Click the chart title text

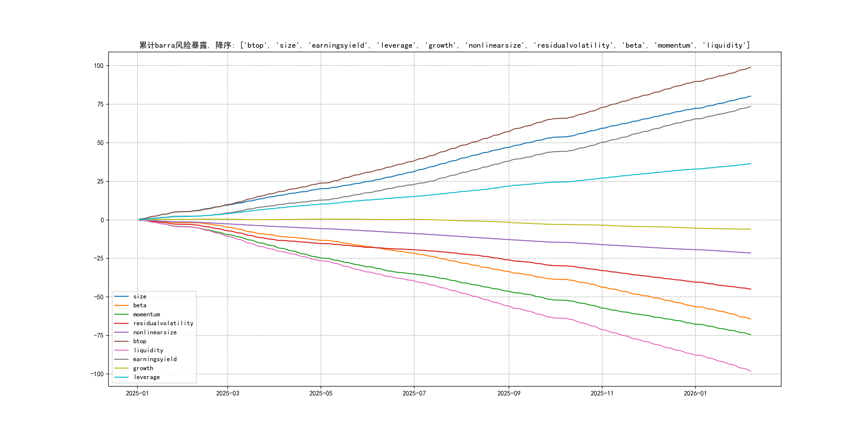444,45
